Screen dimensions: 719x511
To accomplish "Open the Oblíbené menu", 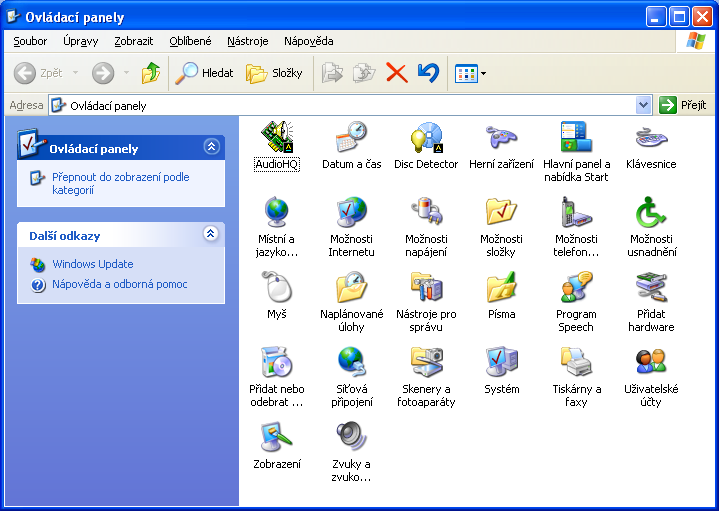I will 190,41.
